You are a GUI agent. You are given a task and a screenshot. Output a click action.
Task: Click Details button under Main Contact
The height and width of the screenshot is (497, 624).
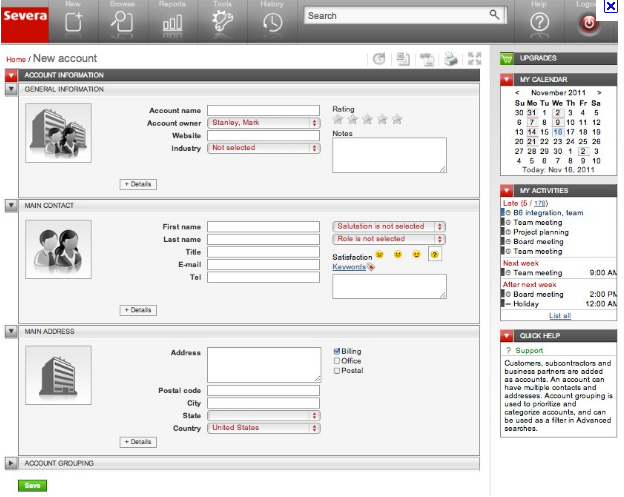[138, 310]
